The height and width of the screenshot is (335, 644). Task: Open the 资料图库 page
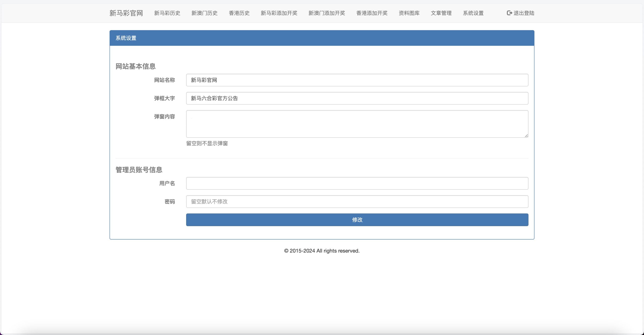pos(409,13)
